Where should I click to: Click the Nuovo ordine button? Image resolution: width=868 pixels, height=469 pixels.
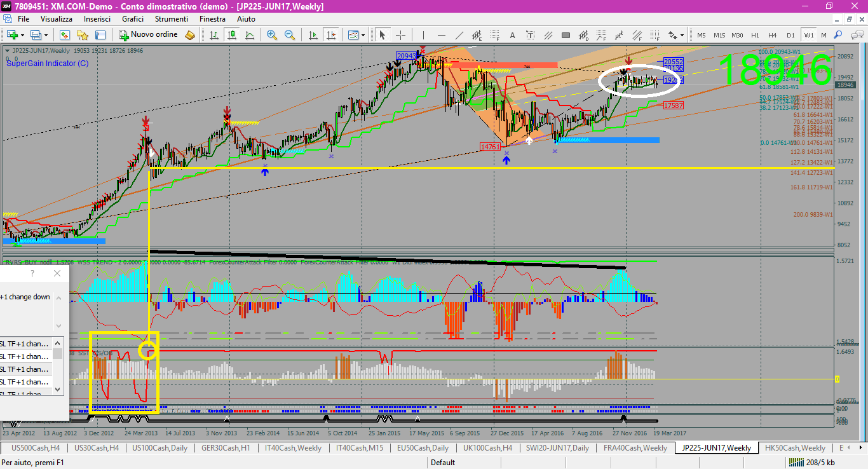(x=148, y=35)
